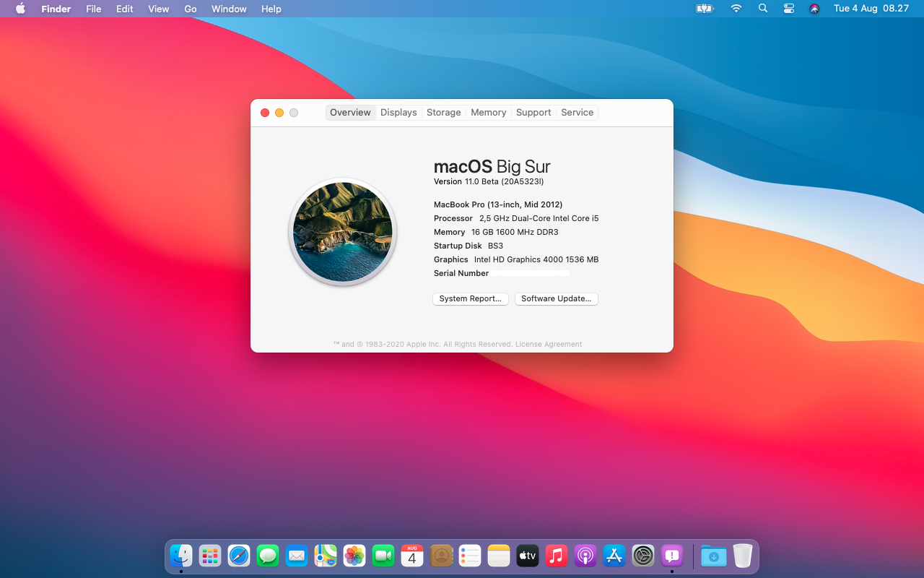Switch to the Displays tab

point(398,112)
